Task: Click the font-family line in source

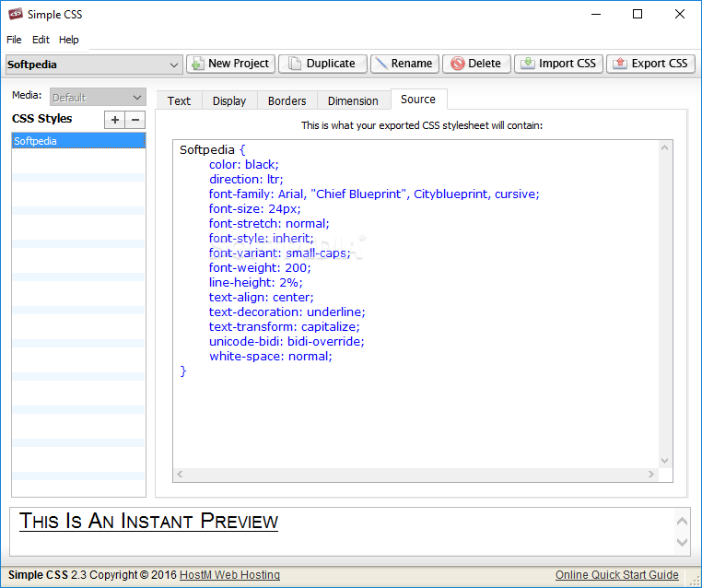Action: click(374, 194)
